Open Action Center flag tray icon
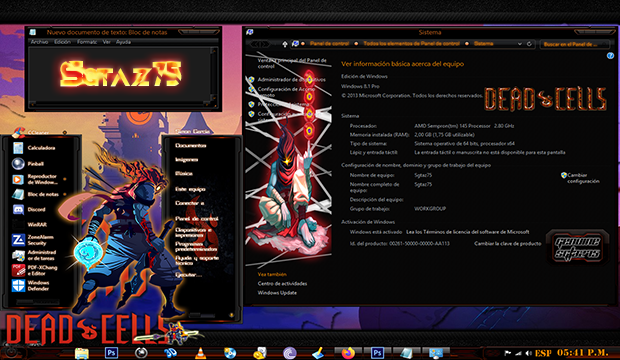The image size is (620, 360). 508,353
